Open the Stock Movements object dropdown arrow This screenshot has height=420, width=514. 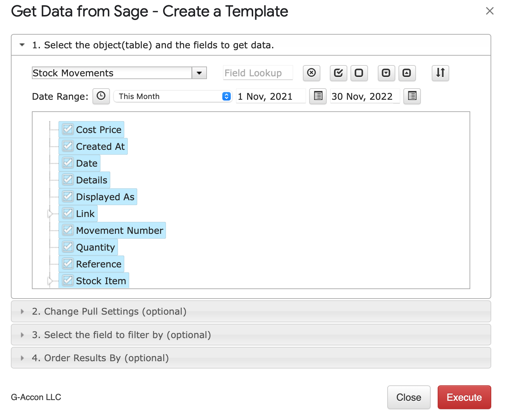199,73
